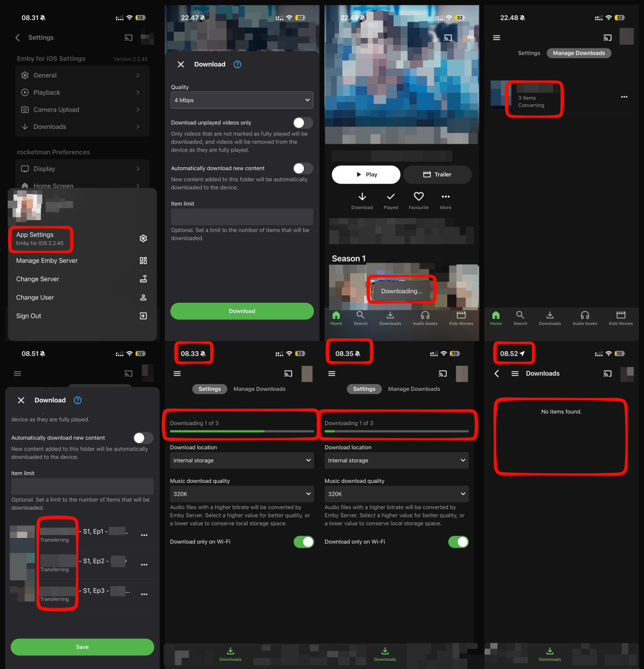644x669 pixels.
Task: Open the General settings row
Action: (x=82, y=75)
